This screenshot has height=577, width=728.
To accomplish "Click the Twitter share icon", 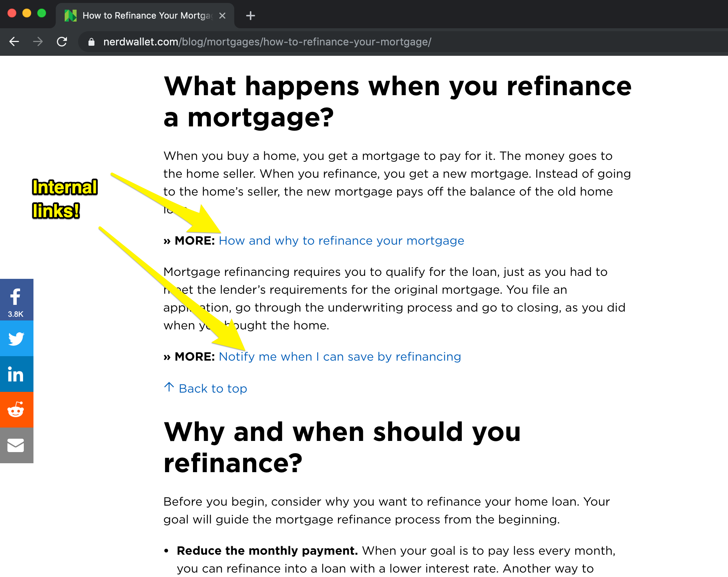I will pyautogui.click(x=16, y=338).
